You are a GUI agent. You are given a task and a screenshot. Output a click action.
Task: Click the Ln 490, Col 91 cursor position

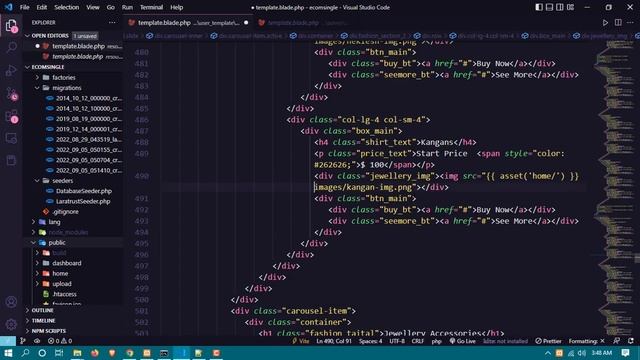click(x=334, y=341)
